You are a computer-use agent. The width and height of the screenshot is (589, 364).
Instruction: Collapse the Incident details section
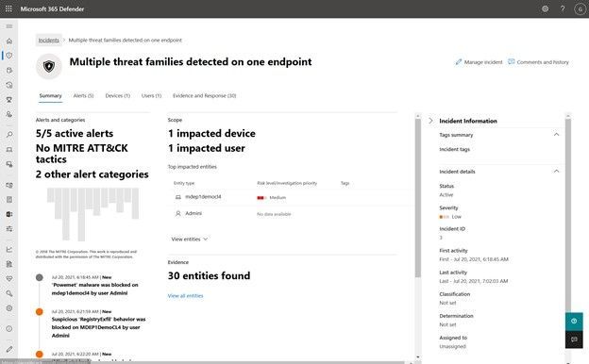point(556,171)
